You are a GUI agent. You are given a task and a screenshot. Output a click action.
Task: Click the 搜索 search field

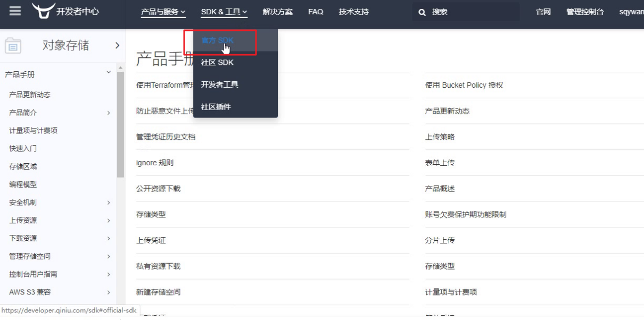[x=466, y=12]
